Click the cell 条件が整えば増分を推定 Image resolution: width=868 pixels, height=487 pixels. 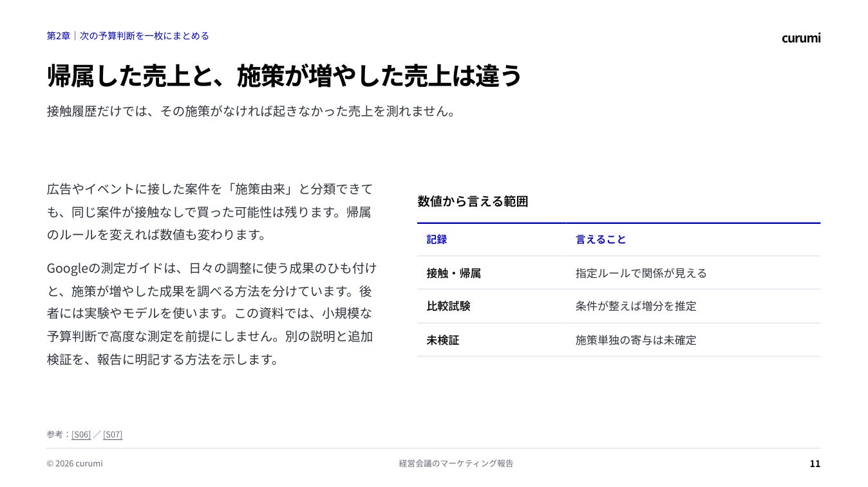point(636,306)
